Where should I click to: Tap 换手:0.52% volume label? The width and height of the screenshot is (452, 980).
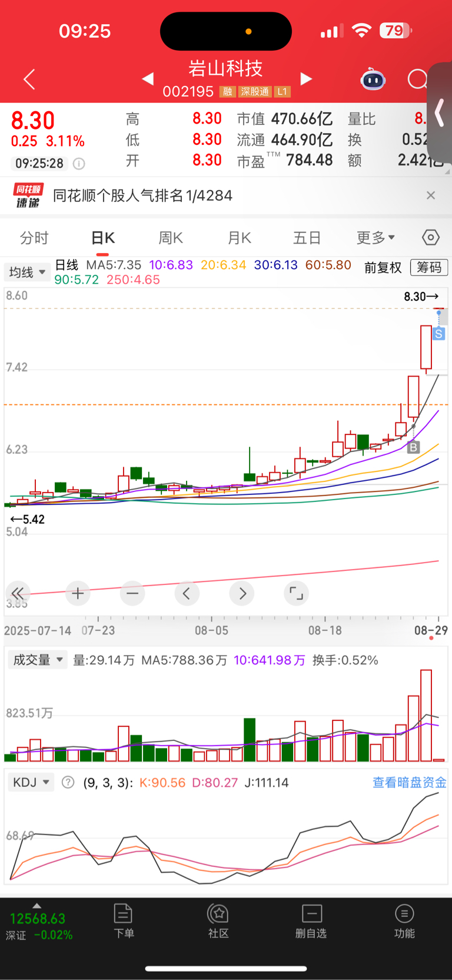tap(345, 660)
